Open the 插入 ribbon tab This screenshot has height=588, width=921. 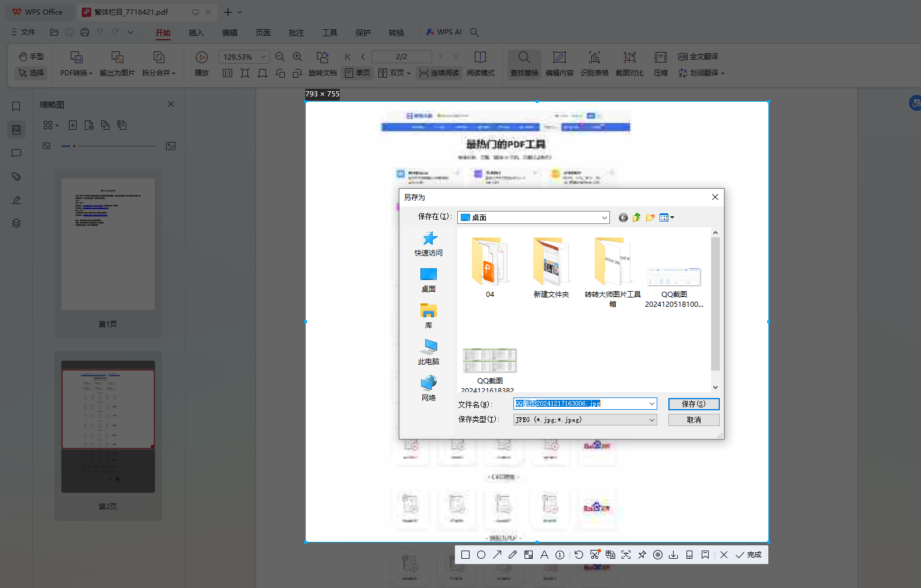pos(196,33)
